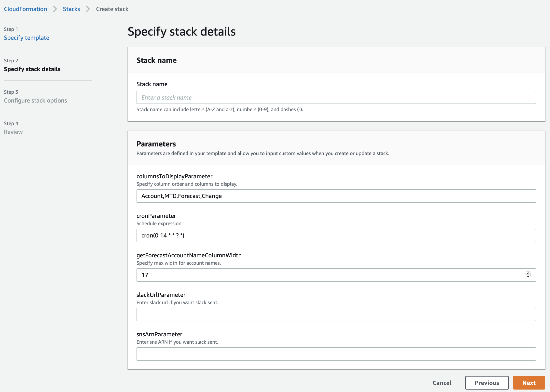The image size is (550, 392).
Task: Select the Review step in sidebar
Action: [13, 132]
